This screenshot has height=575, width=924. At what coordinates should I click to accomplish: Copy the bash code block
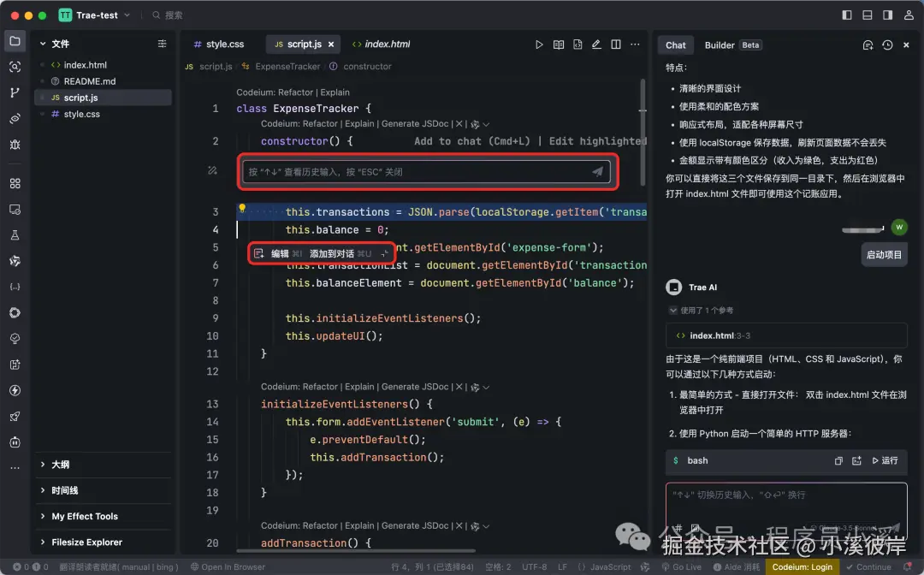(x=838, y=460)
